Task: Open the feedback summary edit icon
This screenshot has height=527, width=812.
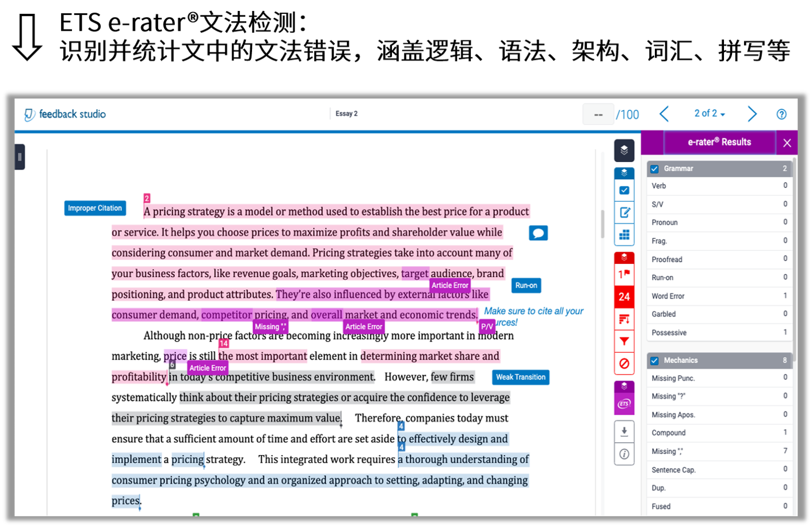Action: [x=624, y=213]
